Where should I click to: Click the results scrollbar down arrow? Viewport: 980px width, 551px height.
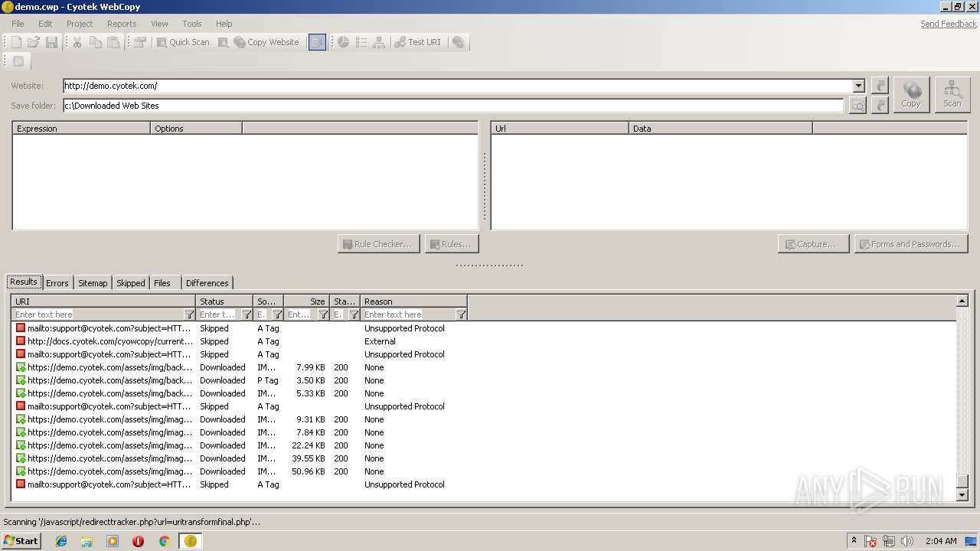pyautogui.click(x=962, y=495)
